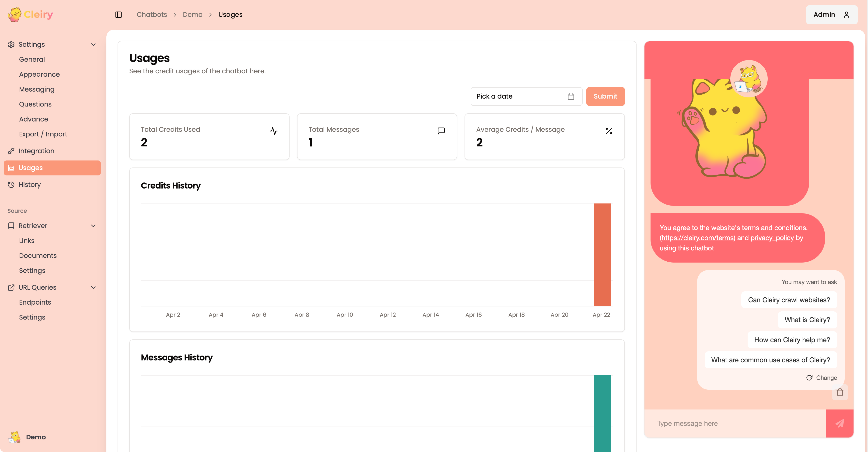This screenshot has width=868, height=452.
Task: Click the teal bar in Messages History
Action: click(602, 413)
